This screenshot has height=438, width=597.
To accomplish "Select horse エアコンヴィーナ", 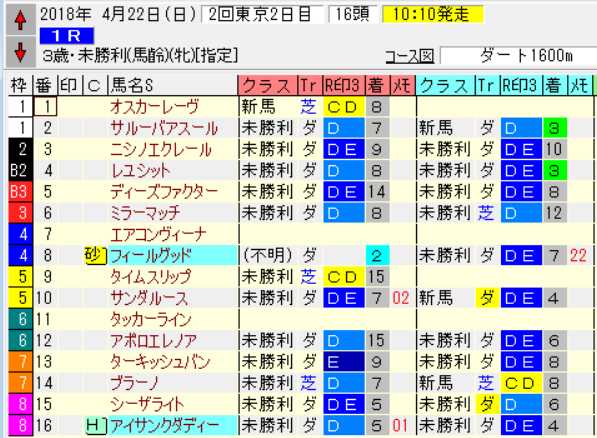I will 158,234.
